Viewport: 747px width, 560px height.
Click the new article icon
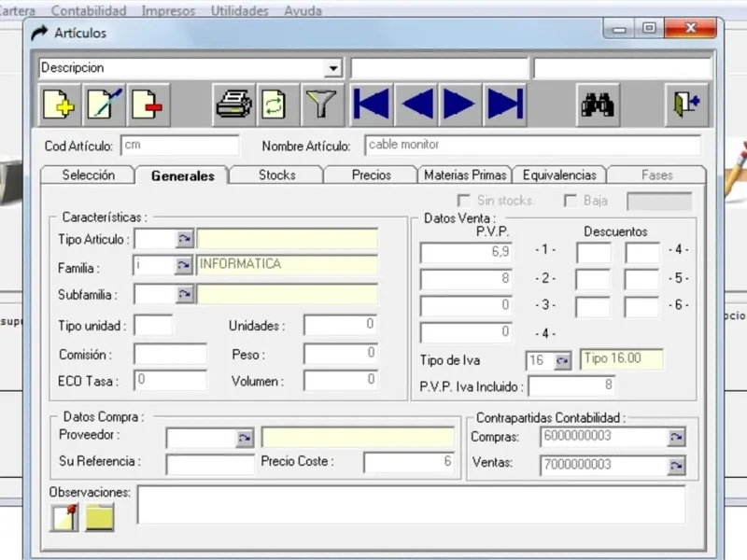pos(59,105)
